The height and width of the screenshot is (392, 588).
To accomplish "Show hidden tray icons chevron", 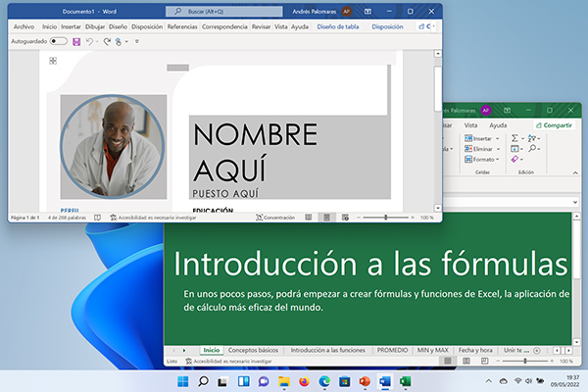I will tap(488, 381).
